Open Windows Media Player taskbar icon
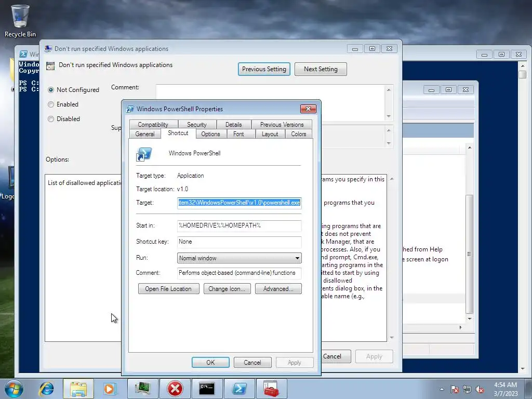The width and height of the screenshot is (532, 399). click(110, 389)
